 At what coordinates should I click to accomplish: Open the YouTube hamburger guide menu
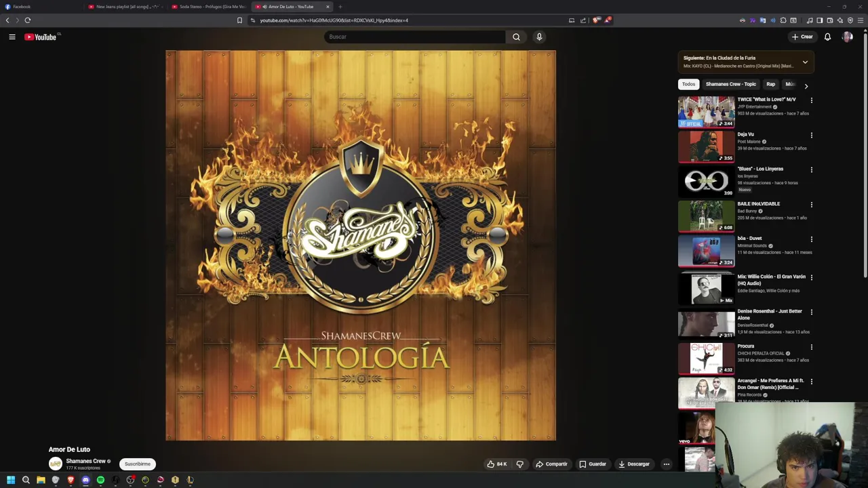coord(12,37)
